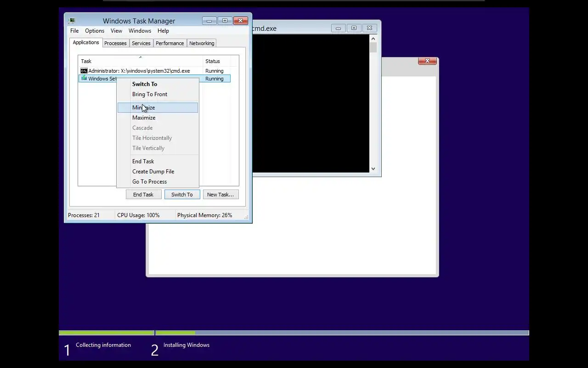Click the Installing Windows step label
This screenshot has width=588, height=368.
(187, 345)
